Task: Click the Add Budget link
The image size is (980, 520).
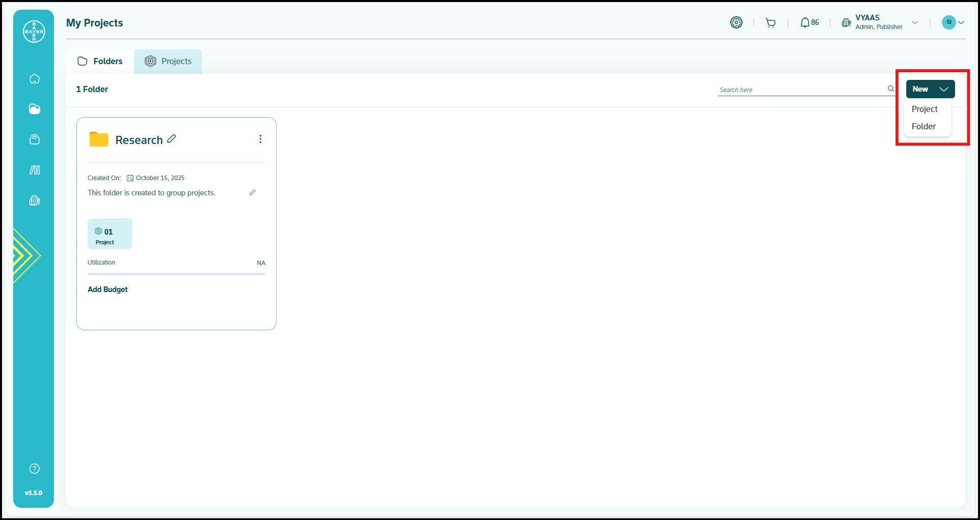Action: [x=107, y=290]
